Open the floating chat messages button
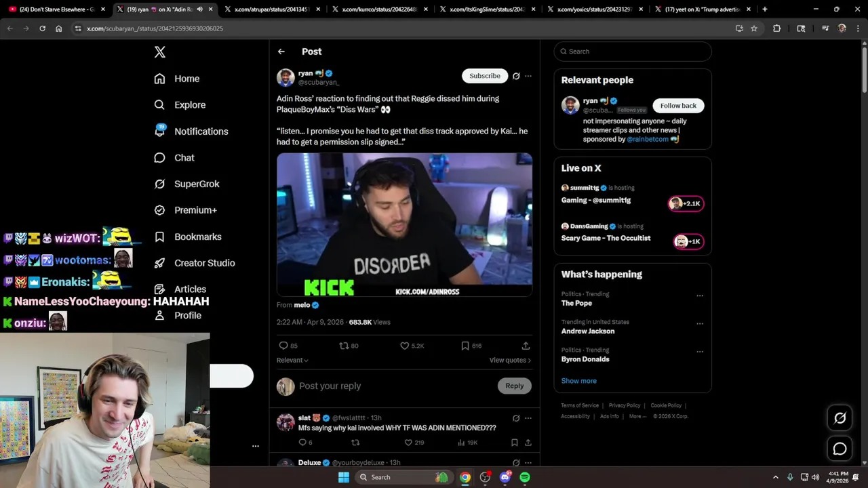This screenshot has height=488, width=868. (x=840, y=449)
